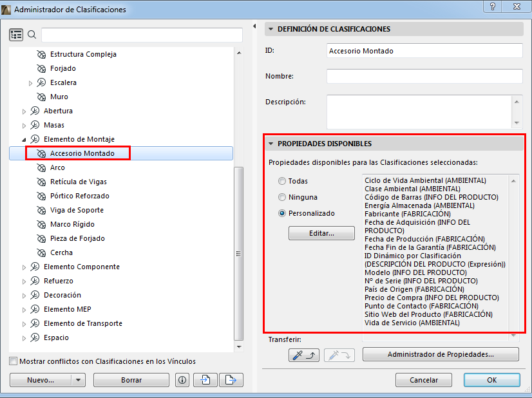This screenshot has height=398, width=532.
Task: Click the classification icon beside Arco
Action: [41, 167]
